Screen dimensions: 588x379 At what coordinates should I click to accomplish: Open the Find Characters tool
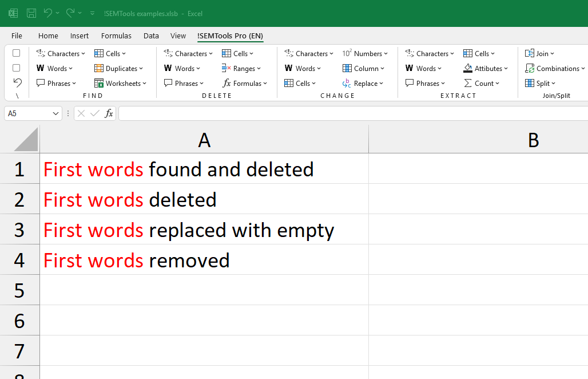click(60, 53)
